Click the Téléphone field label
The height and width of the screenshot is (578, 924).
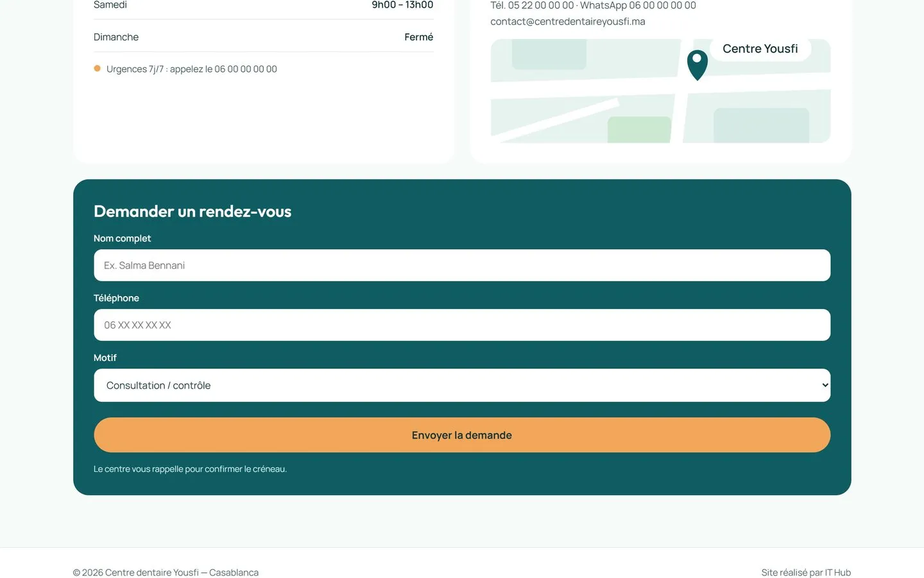pos(116,298)
